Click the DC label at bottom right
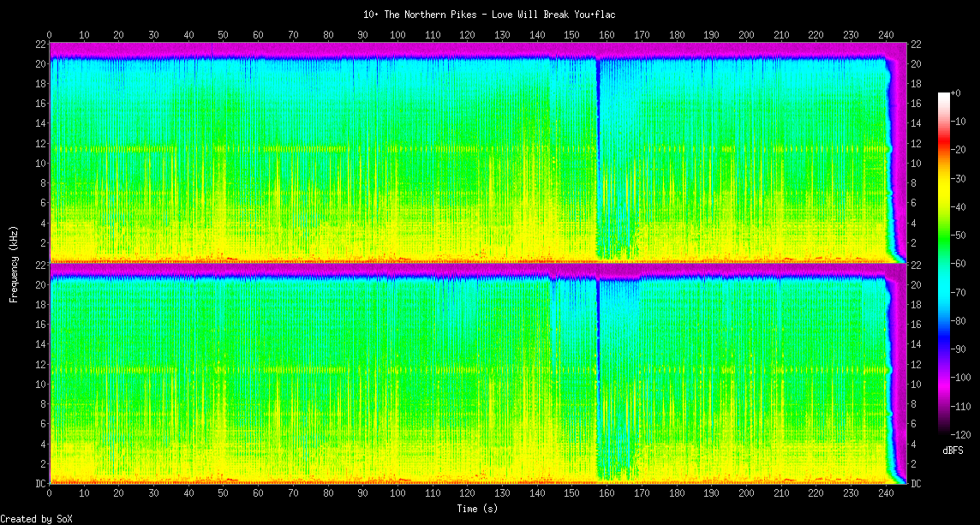The width and height of the screenshot is (980, 525). pyautogui.click(x=916, y=483)
